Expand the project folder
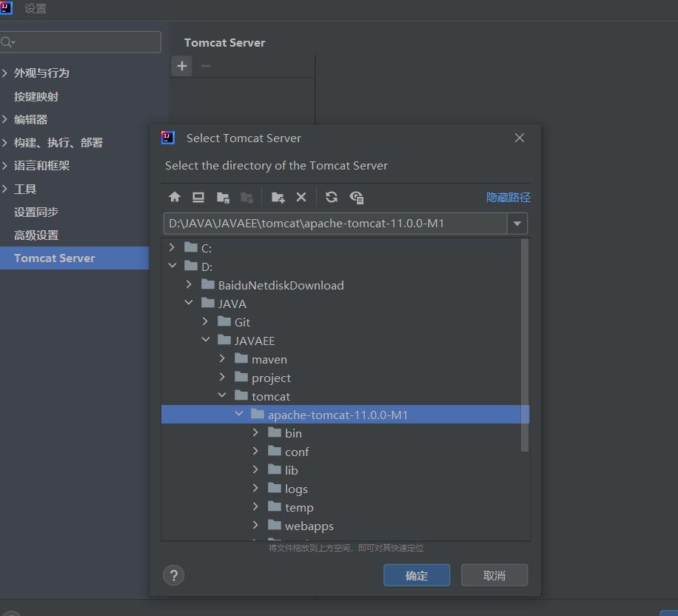The height and width of the screenshot is (616, 678). tap(222, 377)
